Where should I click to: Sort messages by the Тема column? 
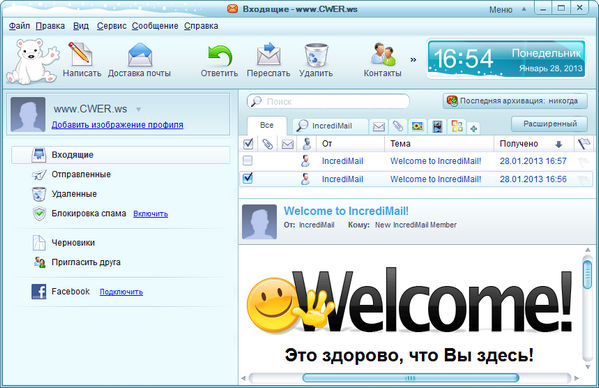point(439,144)
